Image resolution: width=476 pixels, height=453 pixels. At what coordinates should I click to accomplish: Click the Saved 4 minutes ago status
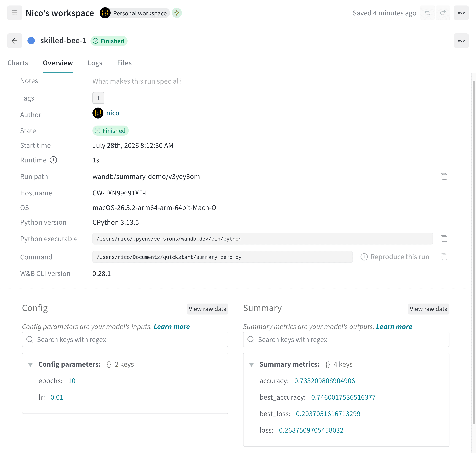[384, 13]
